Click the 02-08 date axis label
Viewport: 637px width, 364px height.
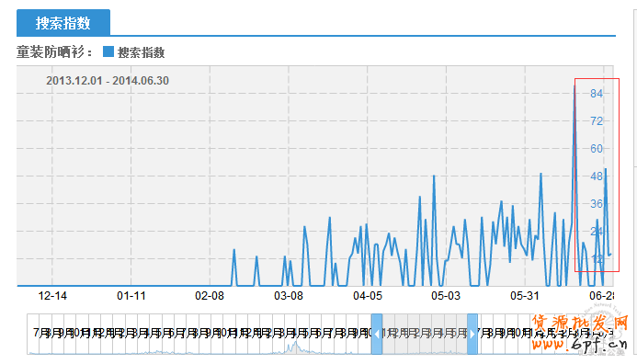(210, 296)
